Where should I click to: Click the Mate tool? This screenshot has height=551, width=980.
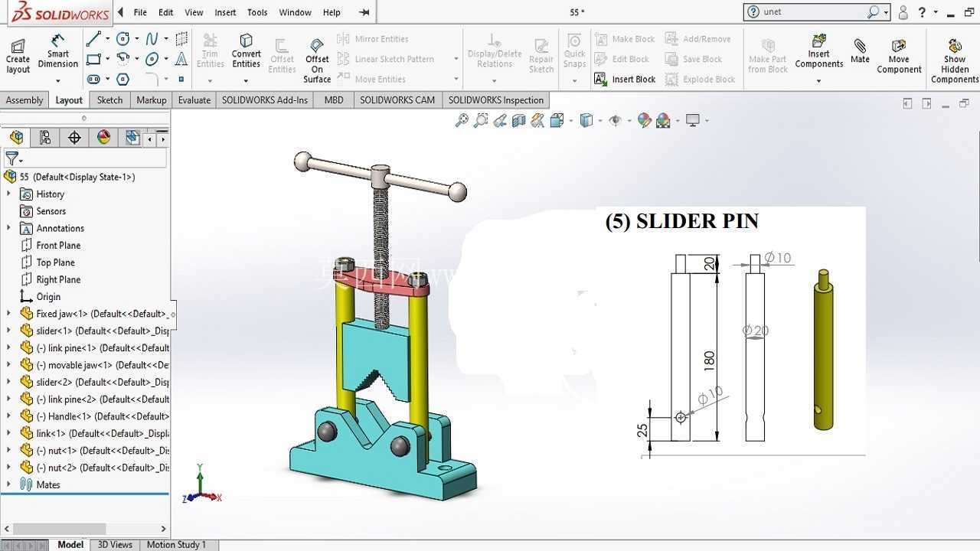coord(860,51)
